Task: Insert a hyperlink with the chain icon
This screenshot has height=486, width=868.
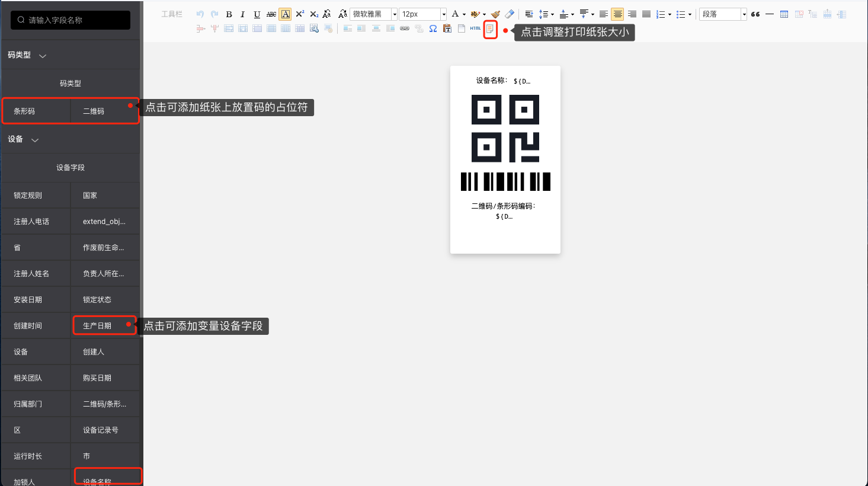Action: 405,28
